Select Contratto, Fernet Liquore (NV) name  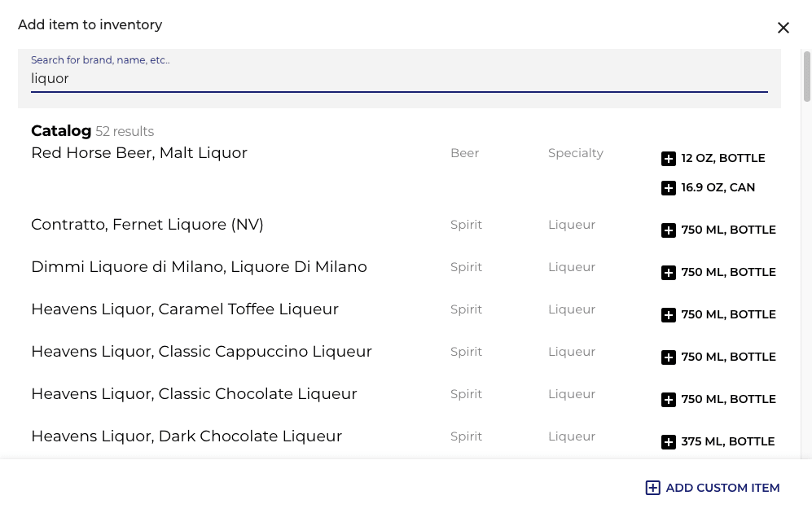coord(147,224)
